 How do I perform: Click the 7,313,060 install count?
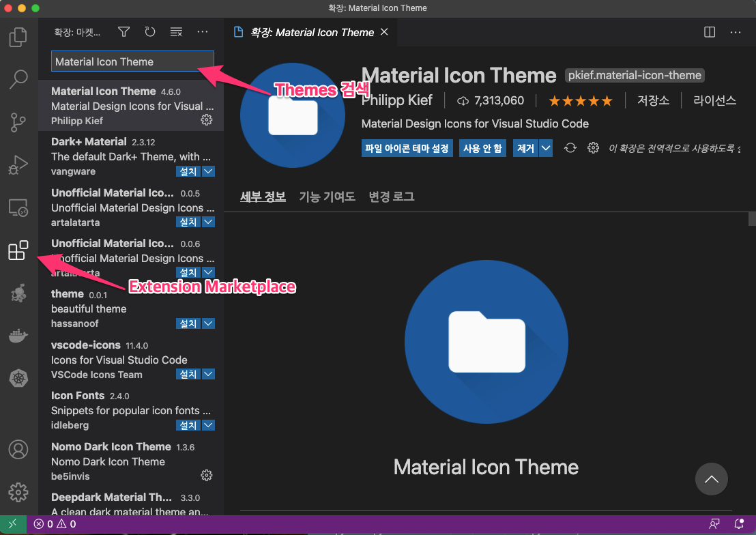click(x=491, y=100)
